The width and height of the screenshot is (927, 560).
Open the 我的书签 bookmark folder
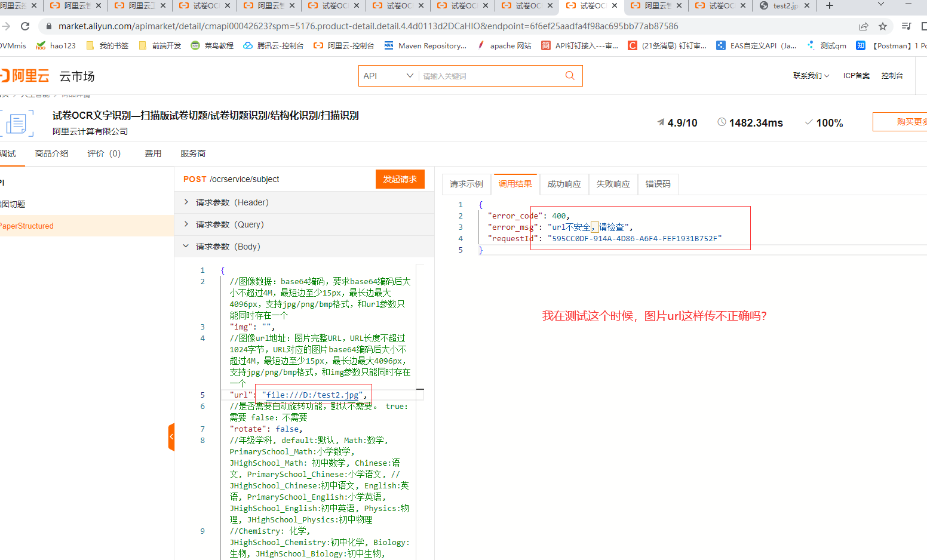108,45
